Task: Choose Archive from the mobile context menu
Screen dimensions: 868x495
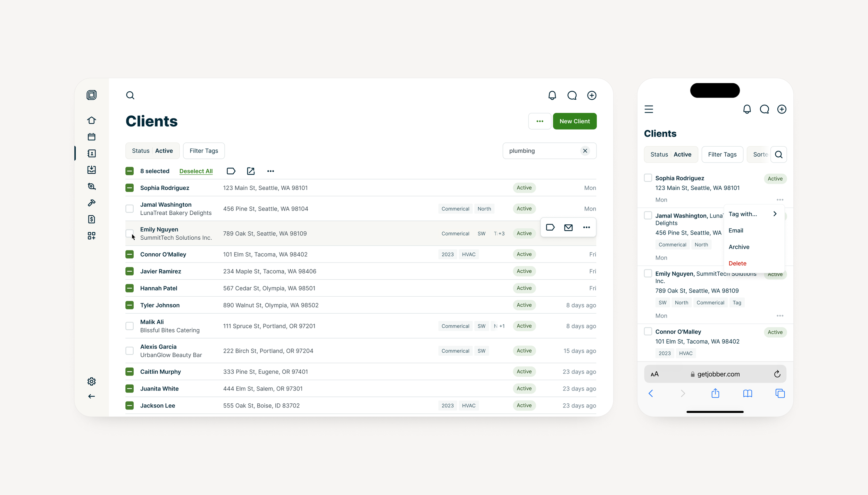Action: click(x=753, y=247)
